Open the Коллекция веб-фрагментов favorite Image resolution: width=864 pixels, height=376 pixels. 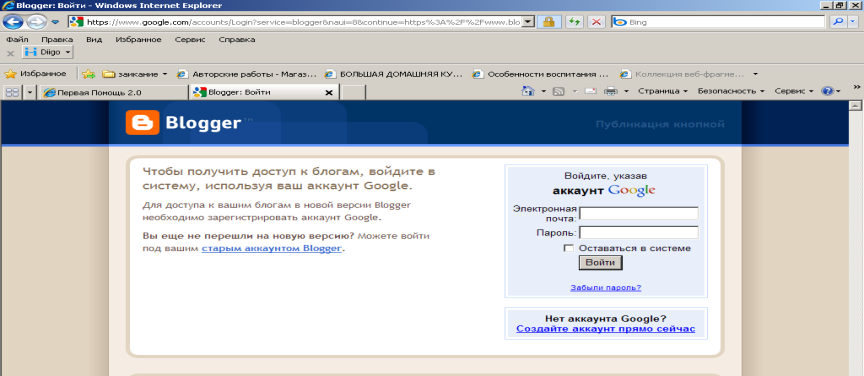pyautogui.click(x=683, y=74)
